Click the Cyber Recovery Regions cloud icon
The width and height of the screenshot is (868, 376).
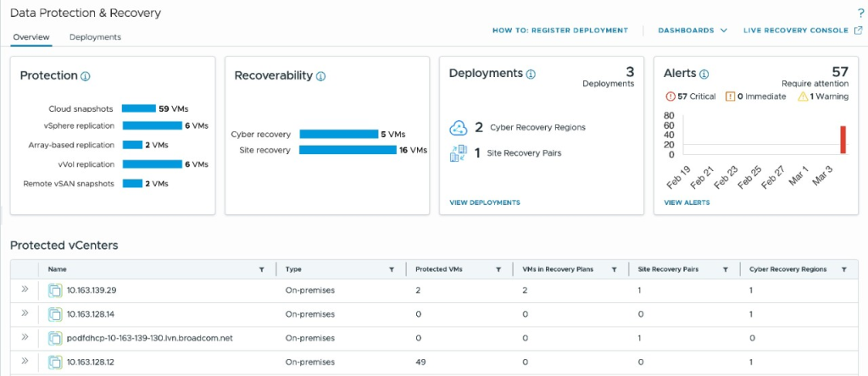tap(458, 127)
